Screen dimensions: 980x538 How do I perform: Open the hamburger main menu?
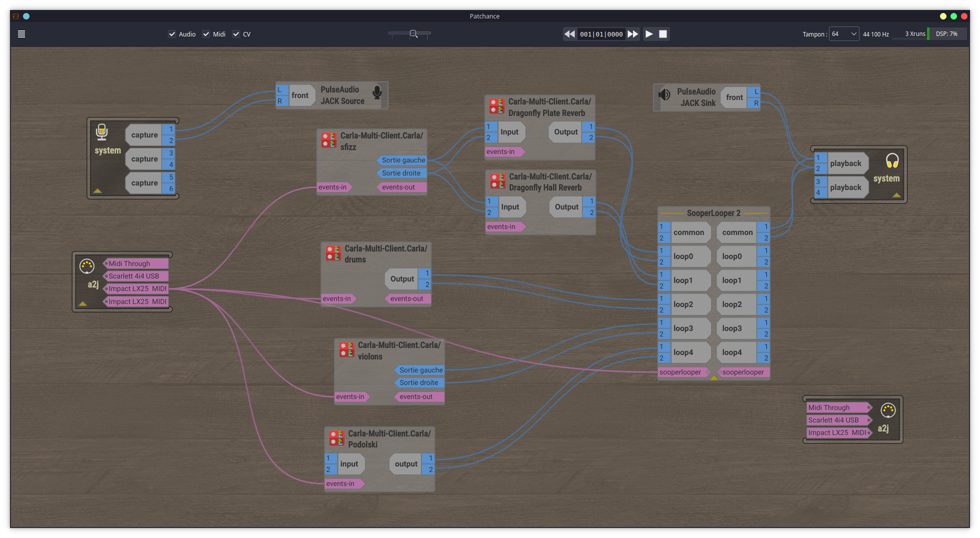pyautogui.click(x=21, y=34)
